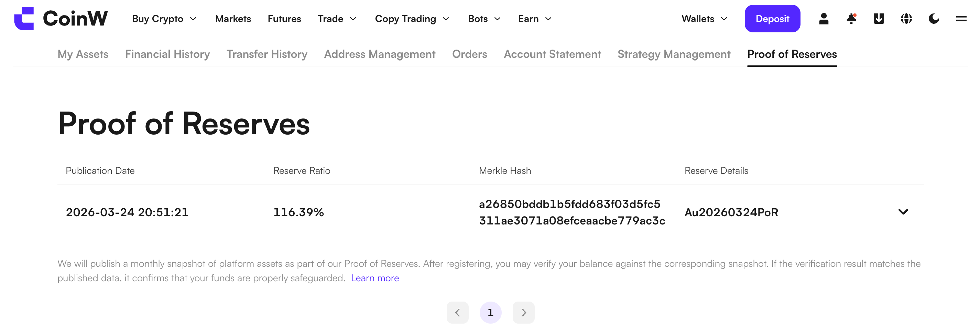Screen dimensions: 980x336
Task: Open the hamburger menu icon
Action: coord(961,18)
